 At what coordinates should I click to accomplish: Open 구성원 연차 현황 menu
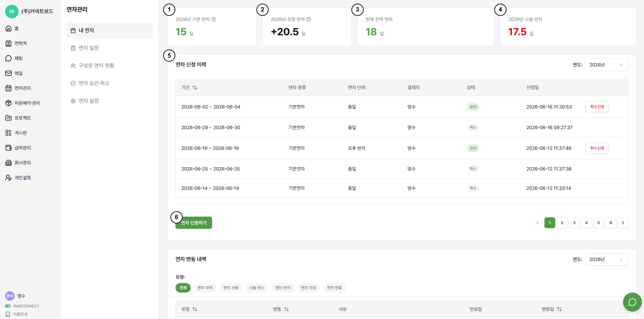[x=110, y=66]
